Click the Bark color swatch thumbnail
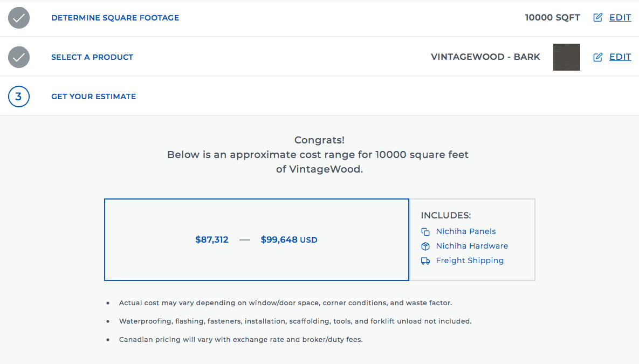This screenshot has width=639, height=364. (x=567, y=57)
